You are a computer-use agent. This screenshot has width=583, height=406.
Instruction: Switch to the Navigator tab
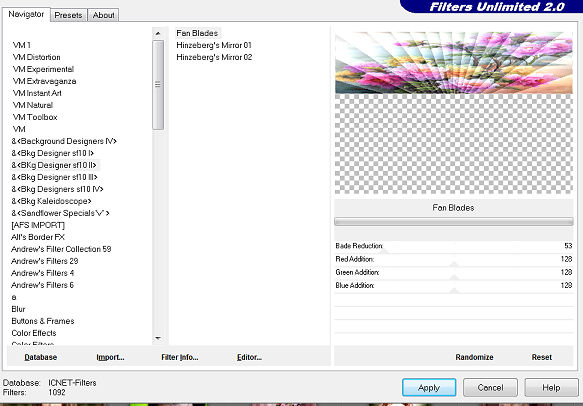pyautogui.click(x=26, y=14)
